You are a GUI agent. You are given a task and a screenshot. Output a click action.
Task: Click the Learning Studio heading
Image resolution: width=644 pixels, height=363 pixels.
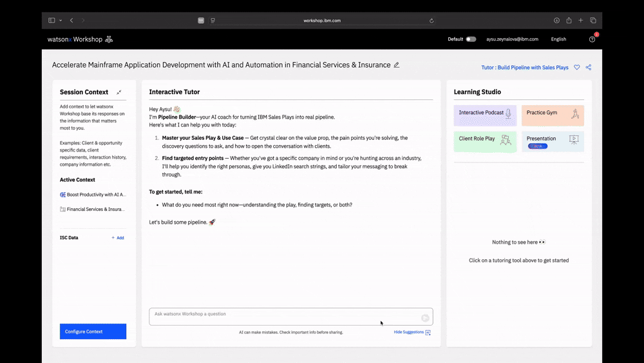click(x=477, y=92)
